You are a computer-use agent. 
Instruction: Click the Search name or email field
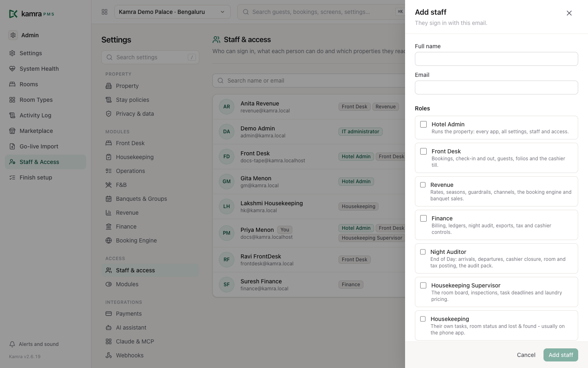(x=309, y=81)
